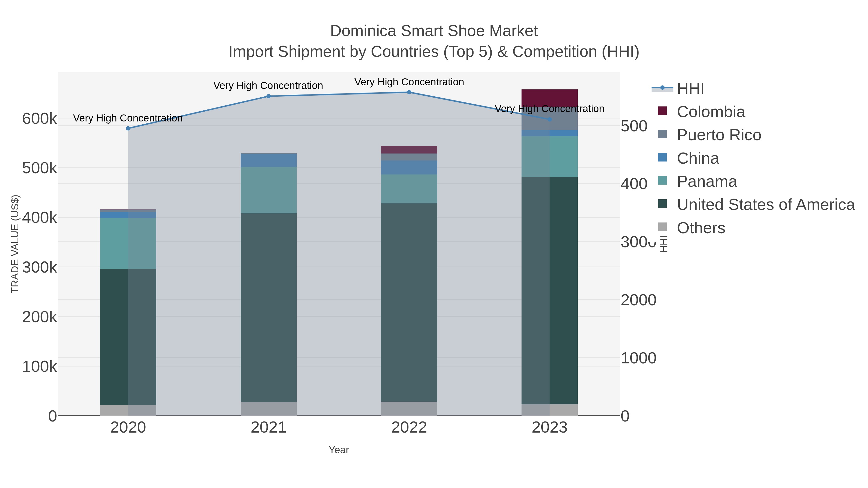Select the 2022 HHI data point

409,92
